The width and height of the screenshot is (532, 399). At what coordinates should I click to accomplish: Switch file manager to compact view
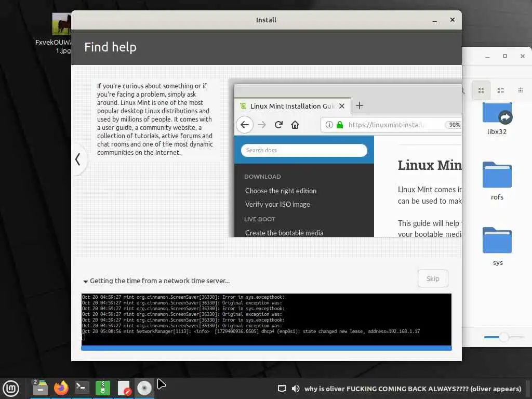[x=521, y=90]
